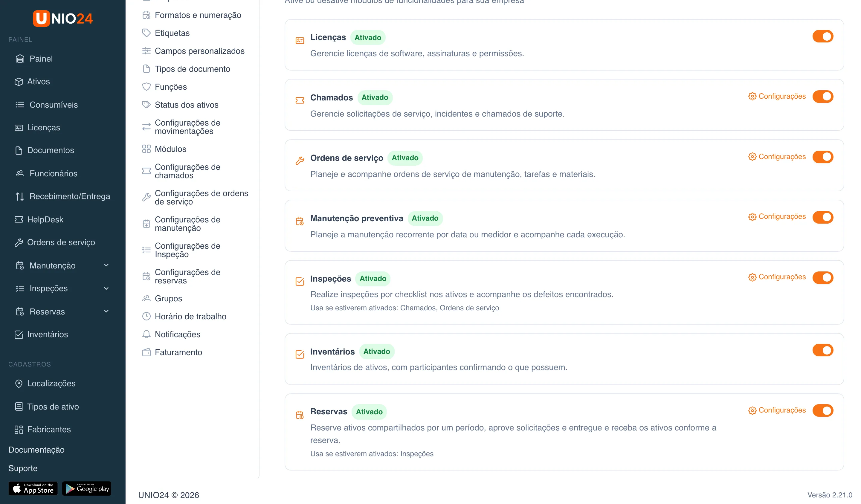Click the Suporte link in sidebar
Image resolution: width=861 pixels, height=504 pixels.
pyautogui.click(x=23, y=468)
